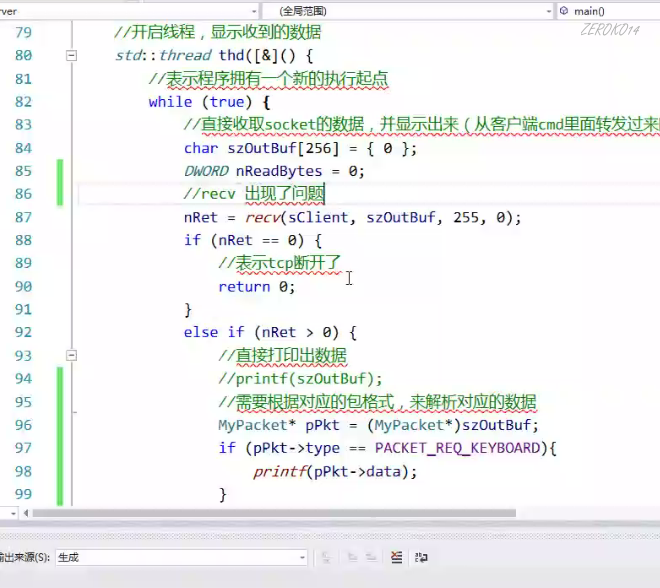Click line number 87 in the gutter
The width and height of the screenshot is (660, 588).
coord(24,217)
